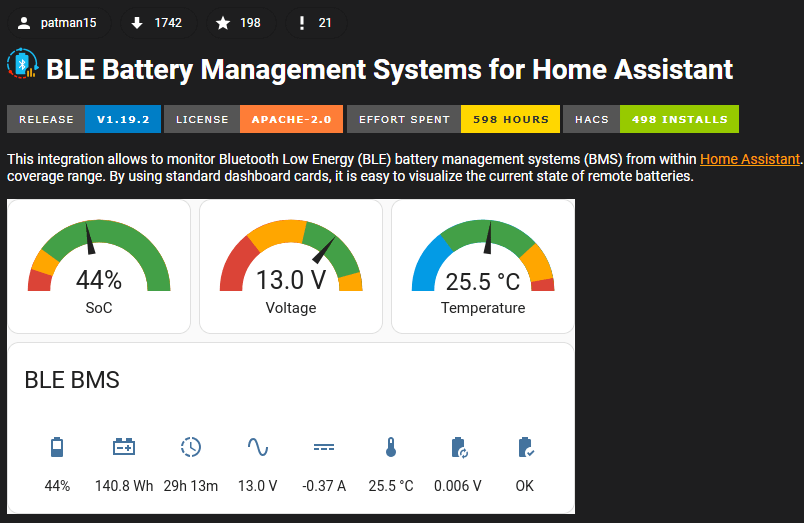Click the downloads arrow icon next to 1742
Screen dimensions: 804x523
(137, 23)
